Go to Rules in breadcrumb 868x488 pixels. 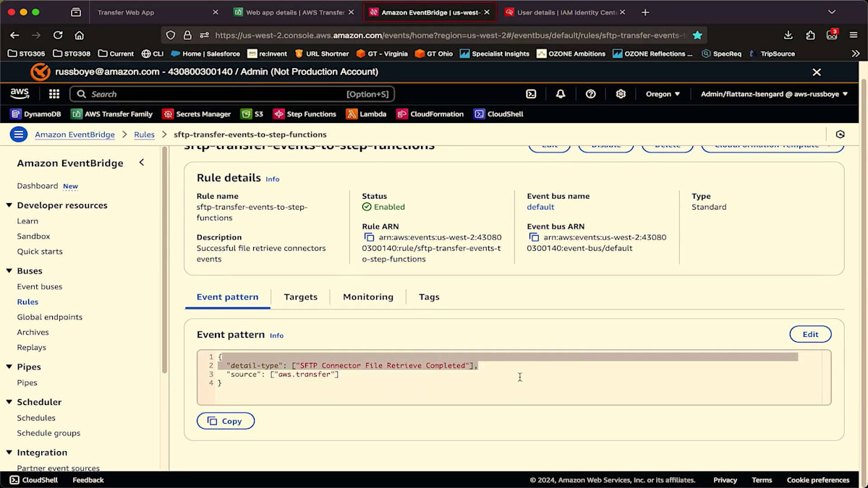pos(144,134)
